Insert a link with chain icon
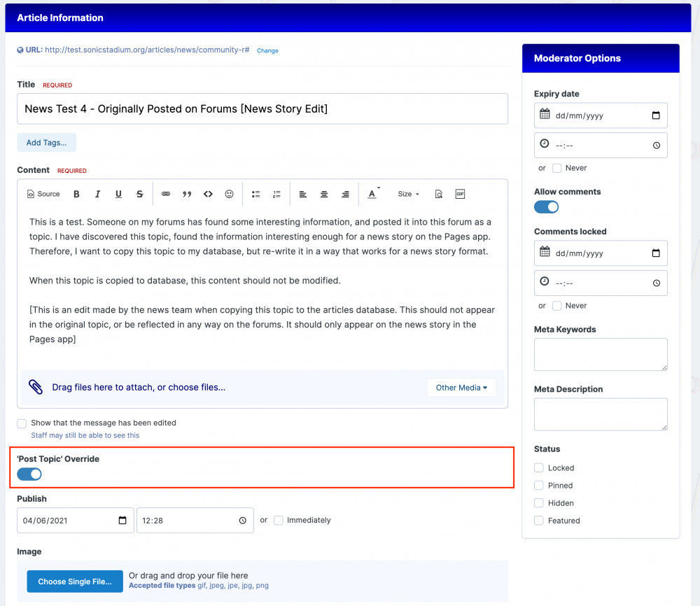Image resolution: width=700 pixels, height=606 pixels. coord(166,194)
